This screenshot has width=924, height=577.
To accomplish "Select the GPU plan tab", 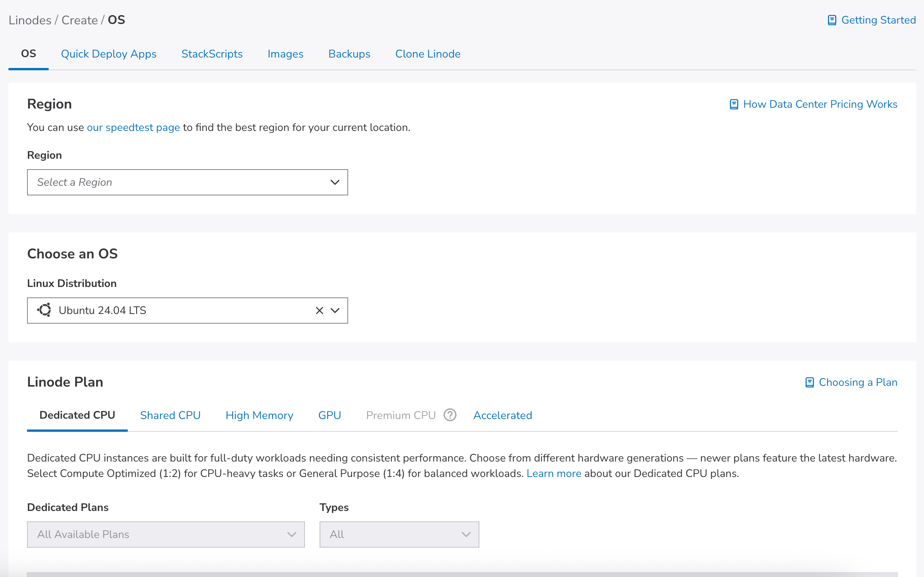I will click(330, 416).
